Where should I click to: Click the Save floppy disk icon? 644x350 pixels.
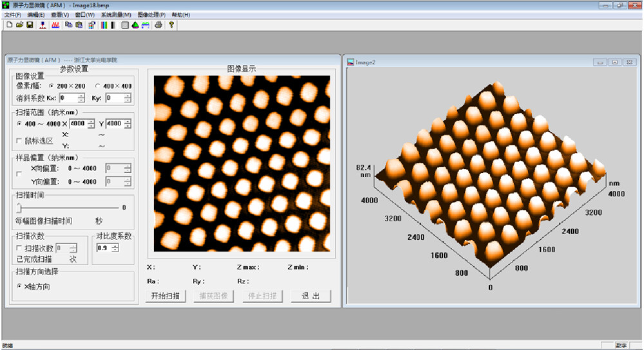point(30,25)
